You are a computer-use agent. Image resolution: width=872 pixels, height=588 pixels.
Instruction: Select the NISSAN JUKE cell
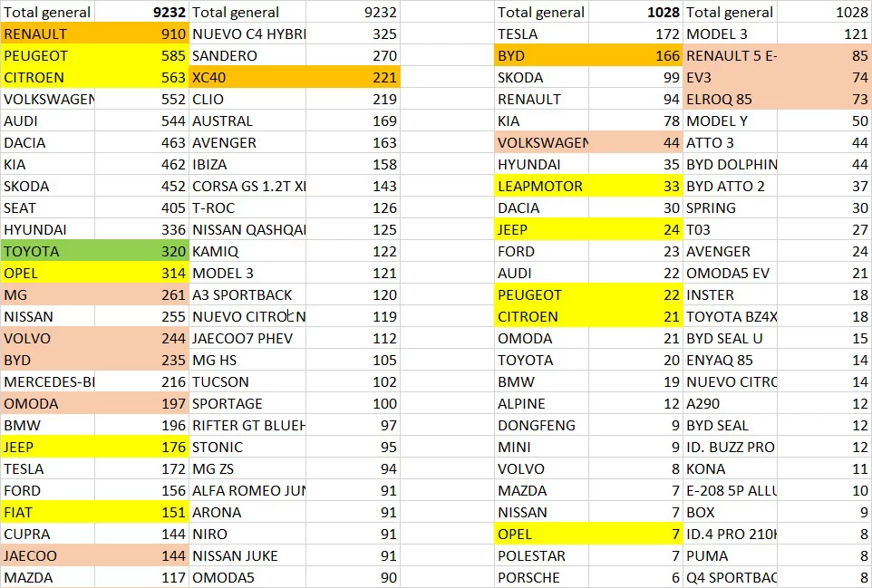pos(247,555)
